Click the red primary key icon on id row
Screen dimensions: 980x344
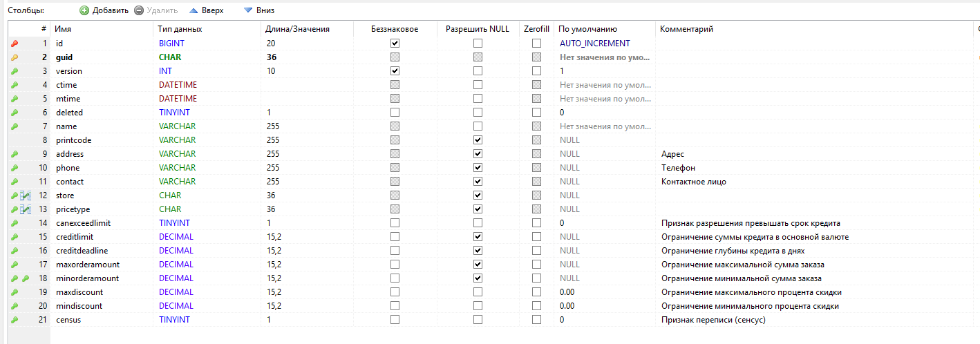[x=15, y=44]
